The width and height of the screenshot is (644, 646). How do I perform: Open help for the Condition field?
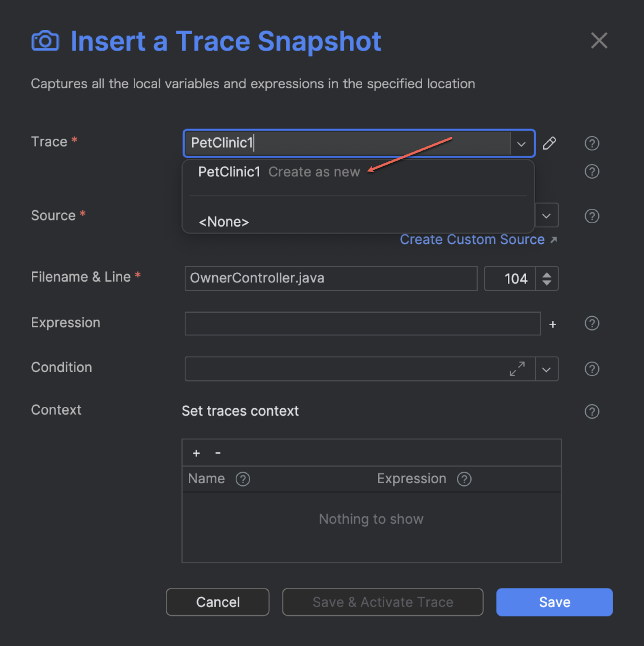pos(591,369)
